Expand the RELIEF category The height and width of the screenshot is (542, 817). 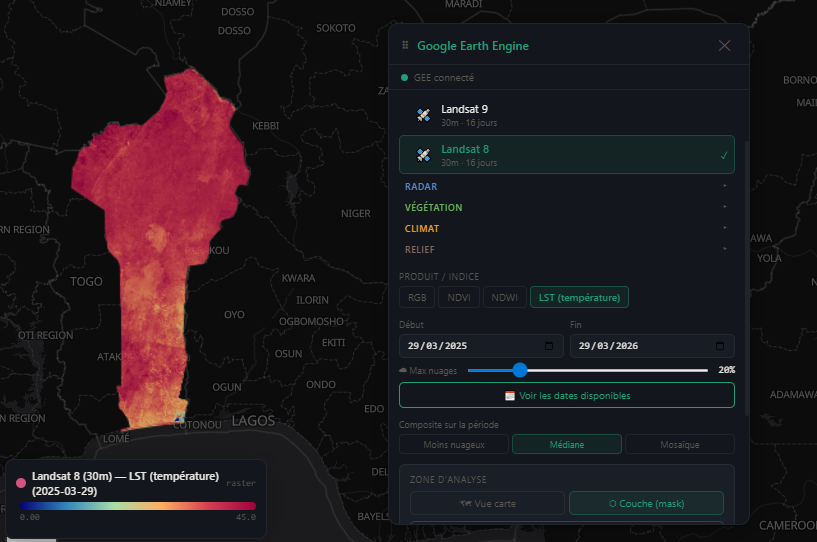click(567, 250)
